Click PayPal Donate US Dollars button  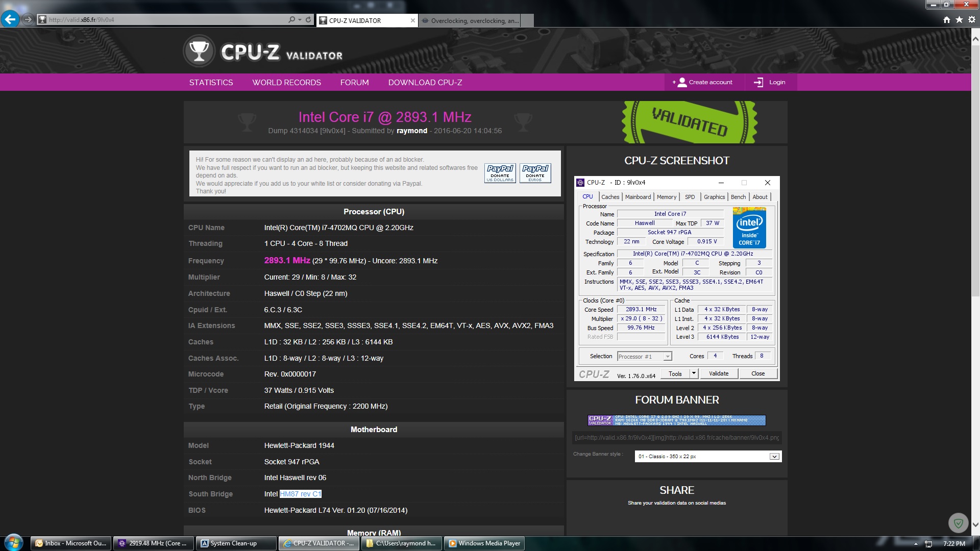tap(500, 173)
